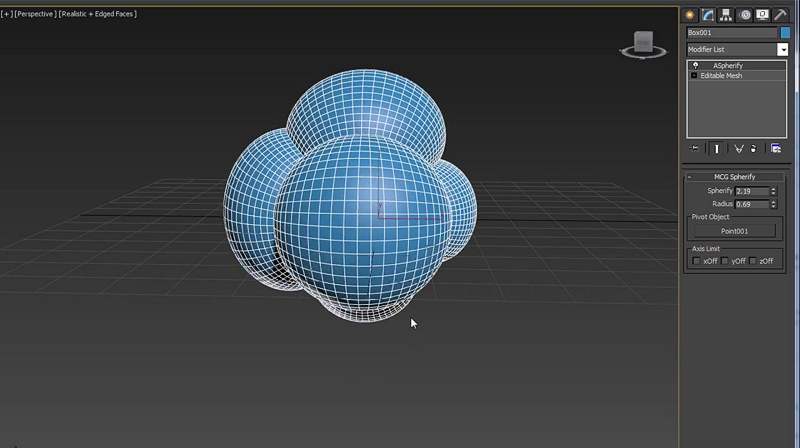Open the Motion panel tab
The width and height of the screenshot is (800, 448).
tap(744, 15)
